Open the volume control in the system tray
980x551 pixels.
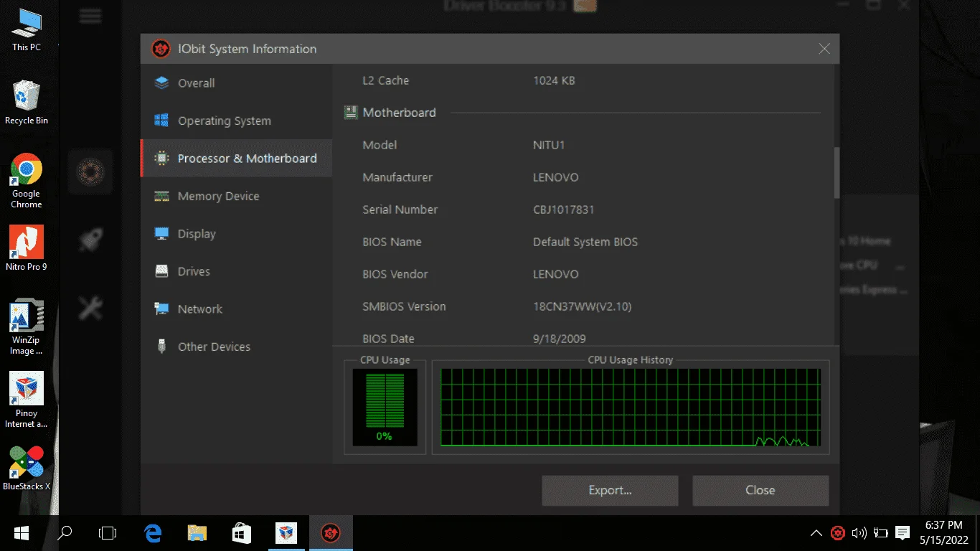pyautogui.click(x=859, y=533)
